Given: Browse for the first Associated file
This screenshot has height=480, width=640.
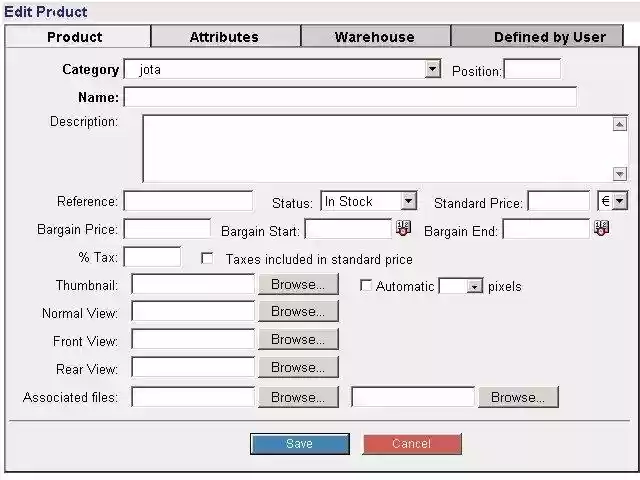Looking at the screenshot, I should coord(298,397).
